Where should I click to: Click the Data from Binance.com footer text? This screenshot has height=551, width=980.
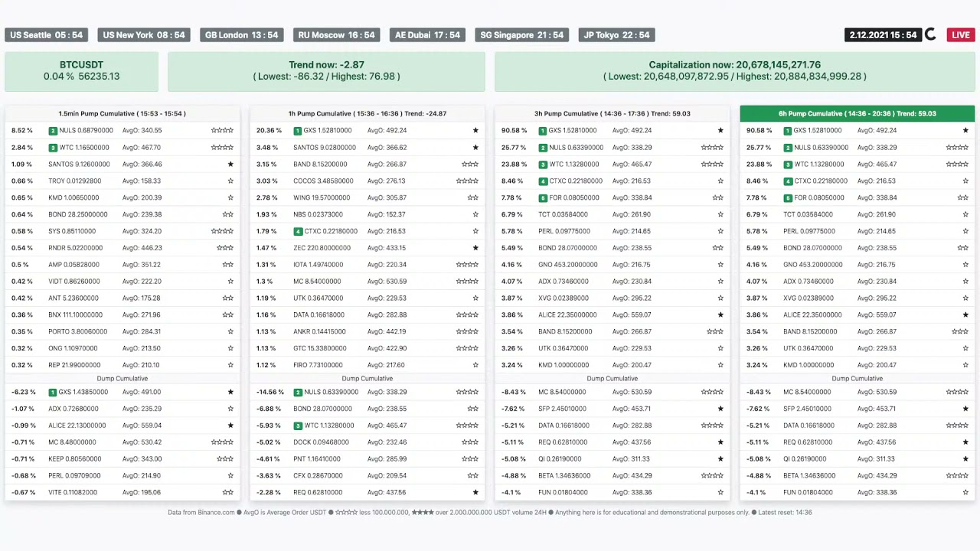tap(201, 513)
